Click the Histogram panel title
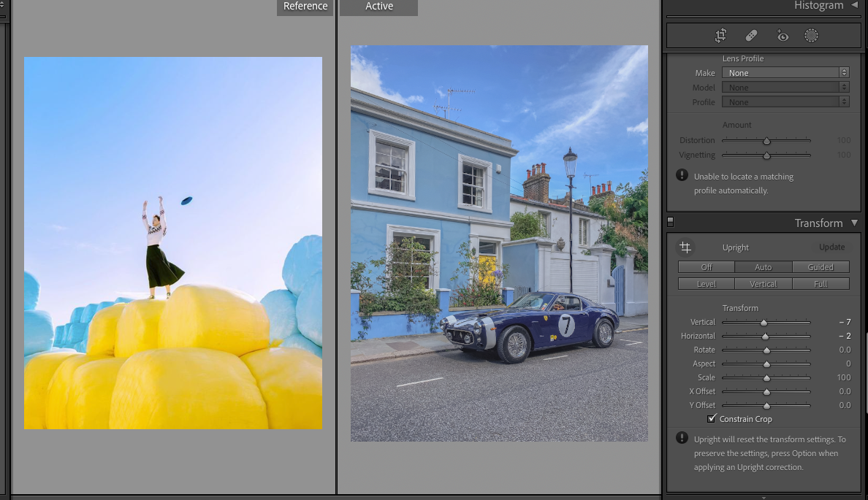 819,6
